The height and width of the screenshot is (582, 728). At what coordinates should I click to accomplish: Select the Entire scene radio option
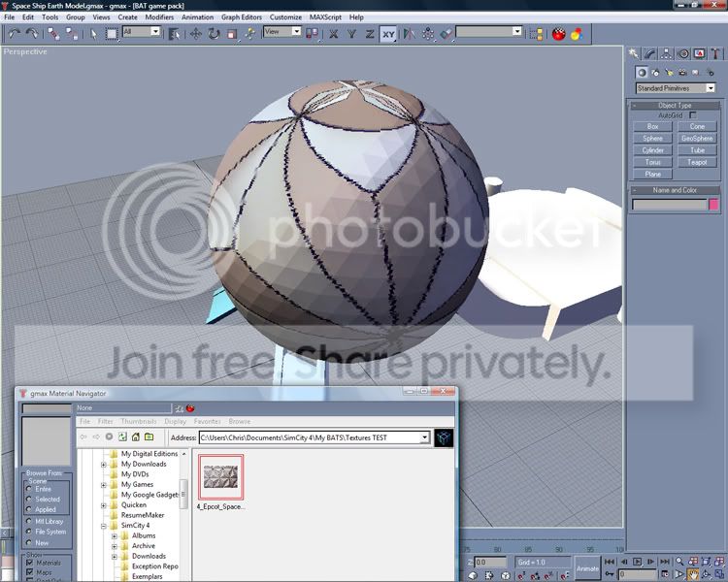click(29, 489)
